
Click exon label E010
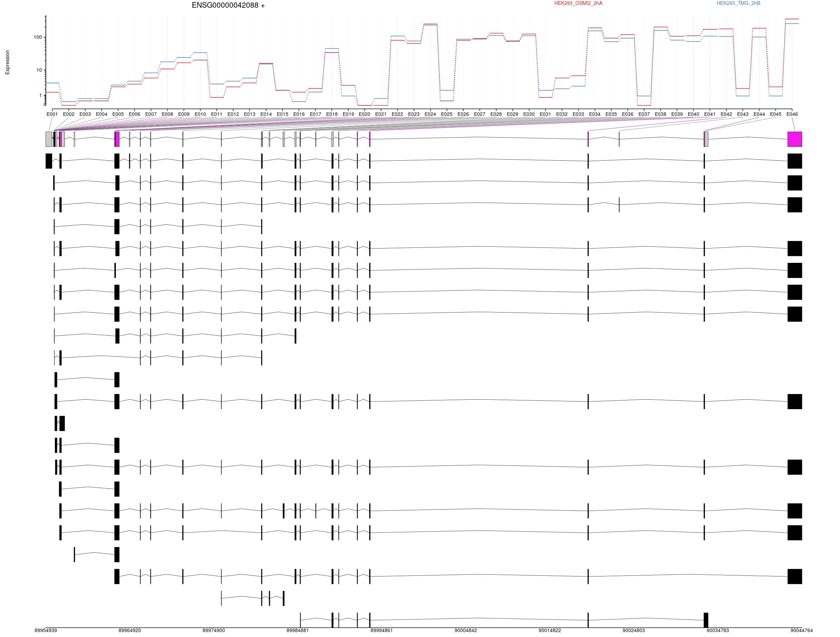200,114
